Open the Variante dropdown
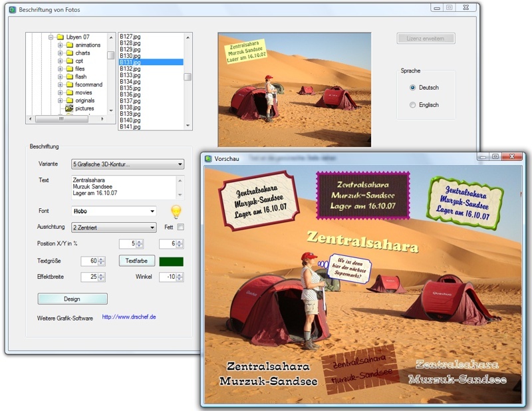 pyautogui.click(x=128, y=164)
